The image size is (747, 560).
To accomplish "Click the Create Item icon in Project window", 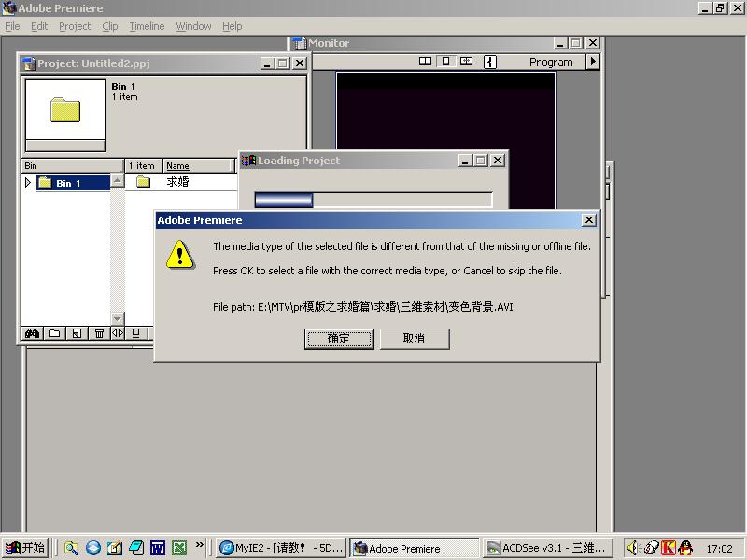I will coord(77,333).
